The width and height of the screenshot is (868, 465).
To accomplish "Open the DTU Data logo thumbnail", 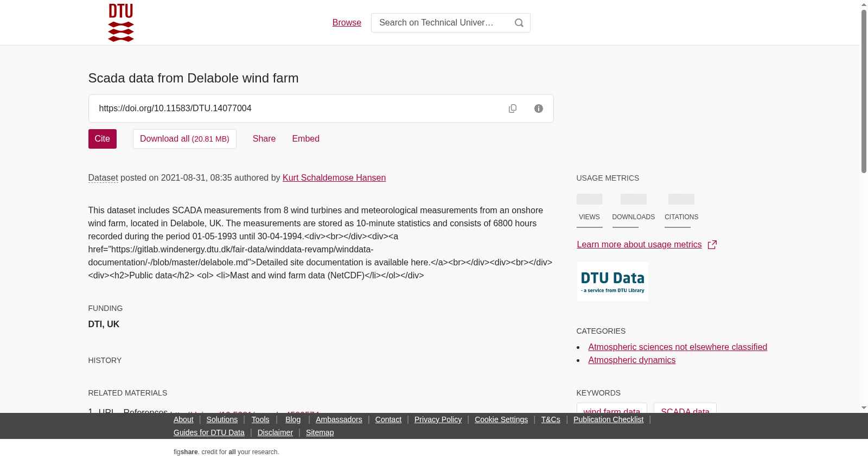I will click(x=612, y=282).
